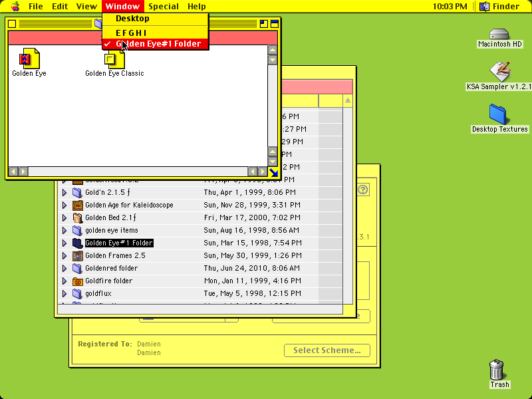Click the date Thu, Jun 24, 2010, 8:06 AM
The width and height of the screenshot is (532, 399).
tap(252, 269)
